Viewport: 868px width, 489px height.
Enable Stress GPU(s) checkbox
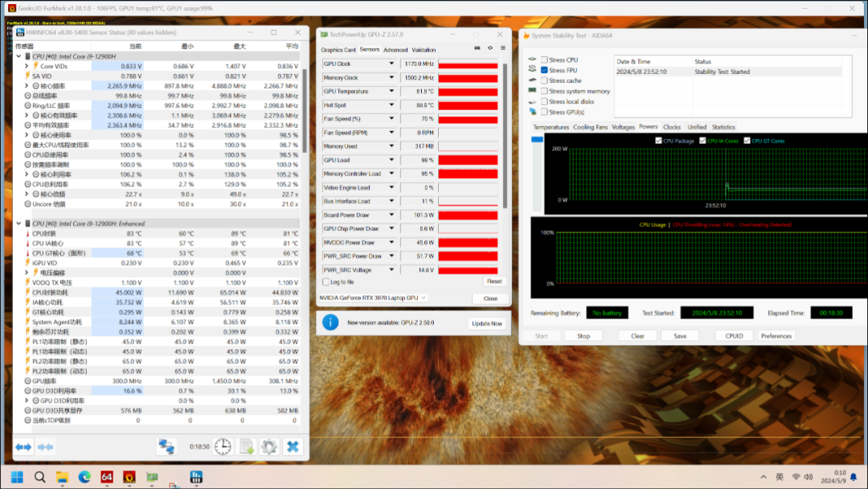coord(544,112)
